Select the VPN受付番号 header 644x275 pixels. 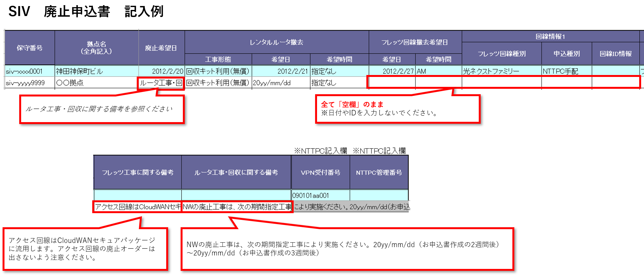pyautogui.click(x=321, y=172)
